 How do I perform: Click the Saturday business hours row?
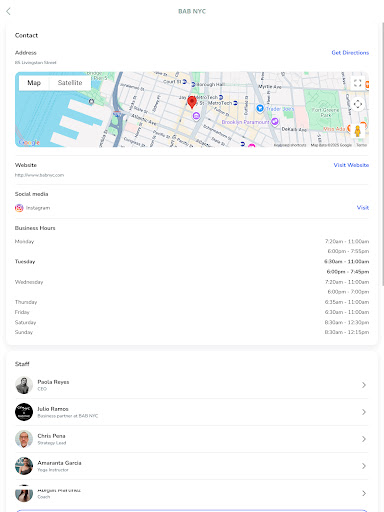point(192,322)
